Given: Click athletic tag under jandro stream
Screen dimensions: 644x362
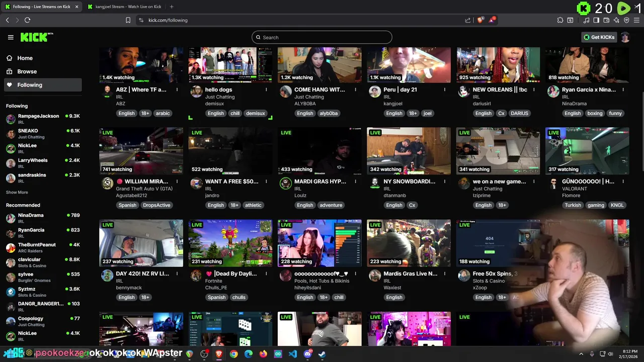Looking at the screenshot, I should 253,205.
